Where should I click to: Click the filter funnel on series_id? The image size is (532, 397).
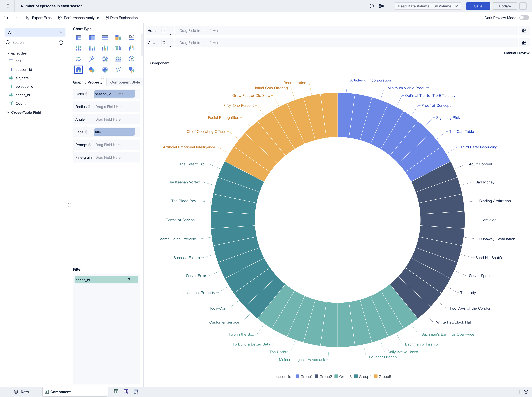129,280
